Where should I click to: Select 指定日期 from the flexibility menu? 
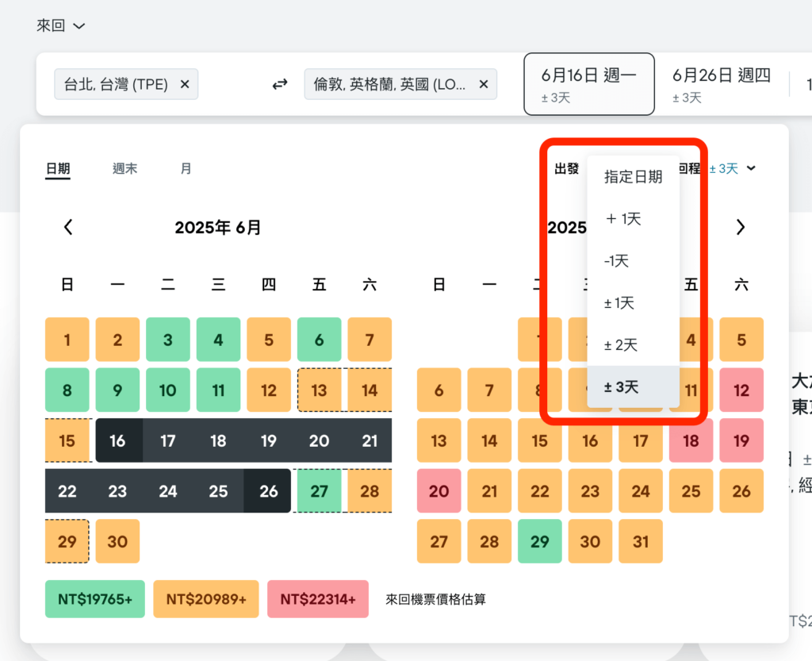point(632,177)
